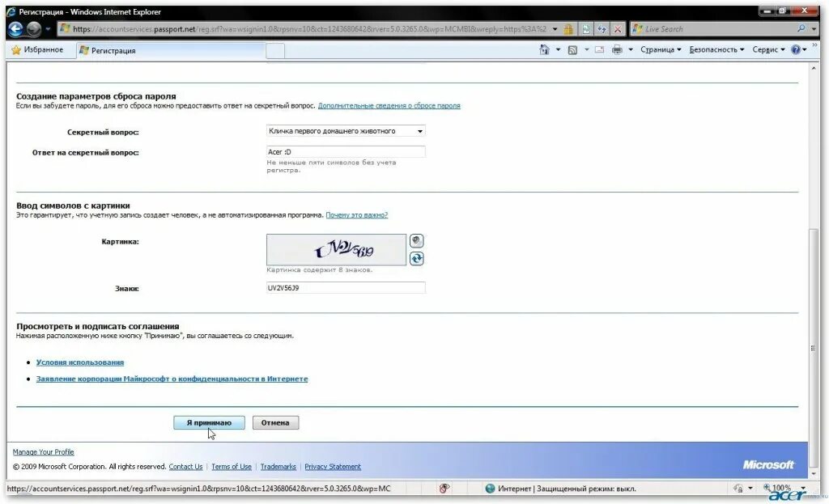Click the scrollbar down arrow
This screenshot has width=829, height=504.
(x=814, y=474)
